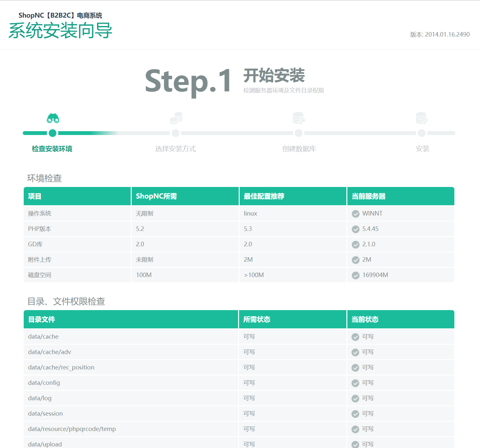Click the data/session directory entry
Image resolution: width=480 pixels, height=448 pixels.
pos(45,414)
